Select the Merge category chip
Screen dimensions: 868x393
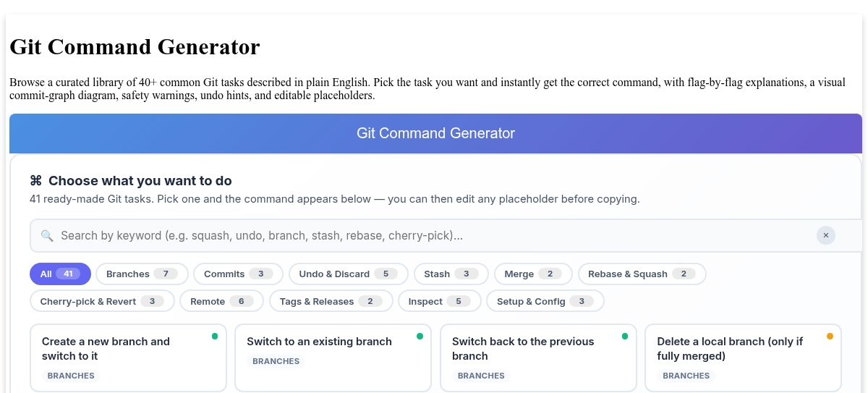point(533,274)
